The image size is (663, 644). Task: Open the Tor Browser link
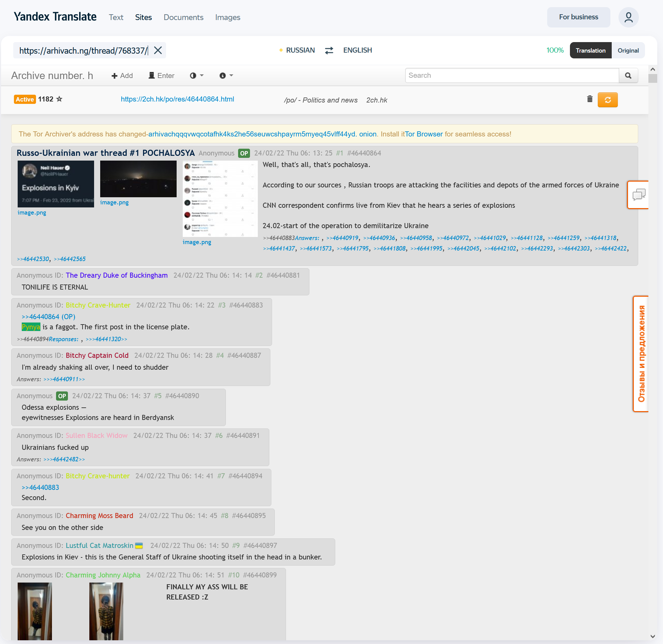424,134
